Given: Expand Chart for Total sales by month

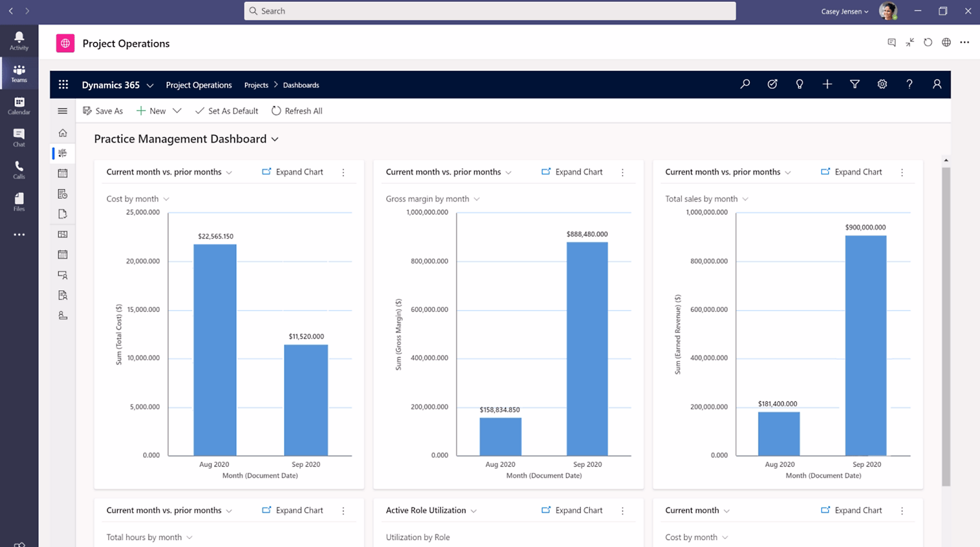Looking at the screenshot, I should coord(852,172).
